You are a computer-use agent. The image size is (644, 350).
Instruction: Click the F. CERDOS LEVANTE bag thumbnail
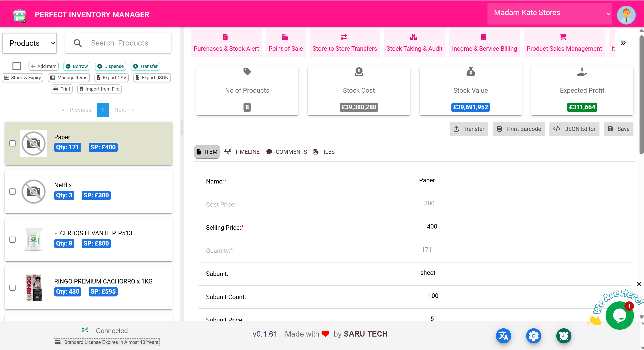(x=33, y=240)
